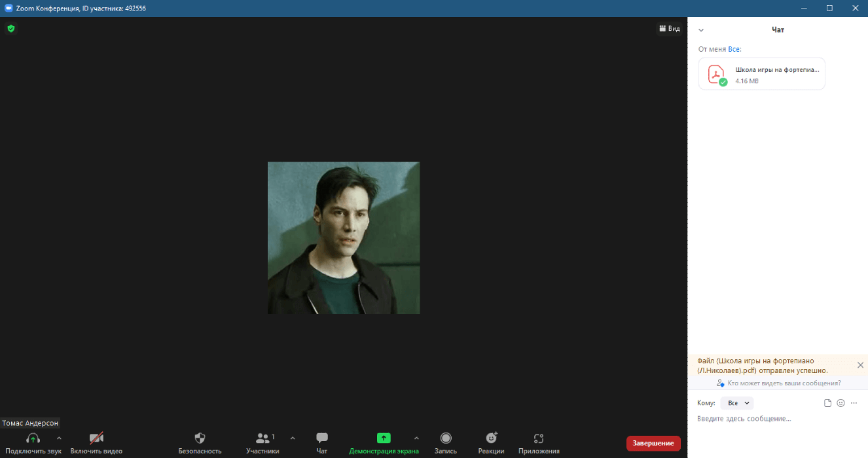The width and height of the screenshot is (868, 458).
Task: Open the more options (...) chat menu
Action: click(x=854, y=403)
